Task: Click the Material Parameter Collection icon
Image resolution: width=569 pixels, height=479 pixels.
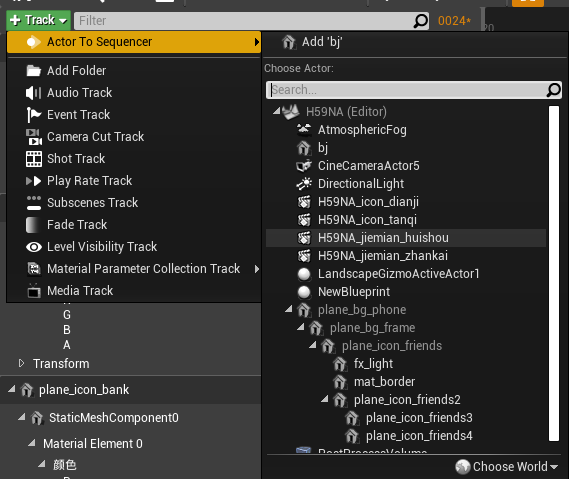Action: [x=34, y=269]
